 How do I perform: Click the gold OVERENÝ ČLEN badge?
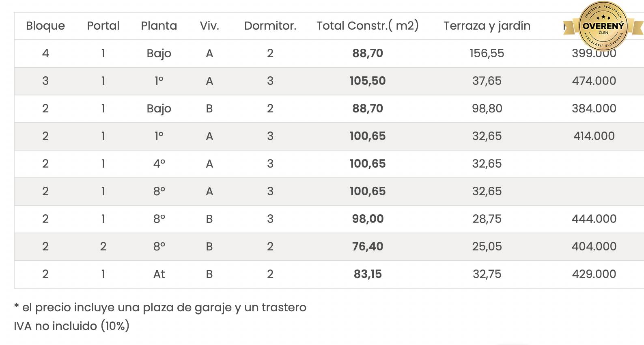point(603,26)
